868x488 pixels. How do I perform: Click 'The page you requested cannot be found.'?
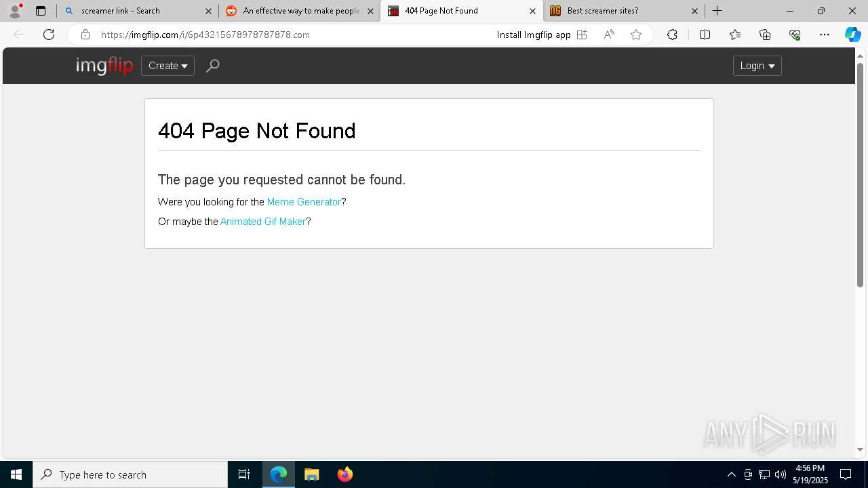click(281, 180)
